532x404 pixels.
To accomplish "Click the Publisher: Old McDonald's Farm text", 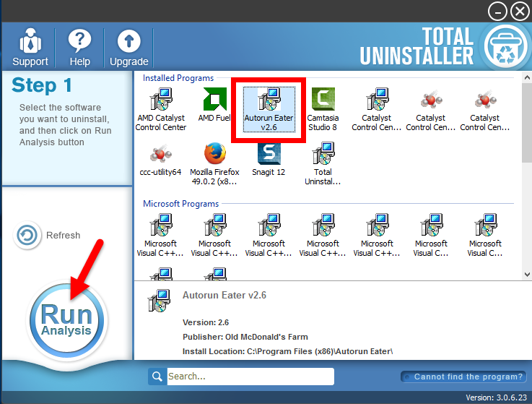I will click(x=245, y=337).
